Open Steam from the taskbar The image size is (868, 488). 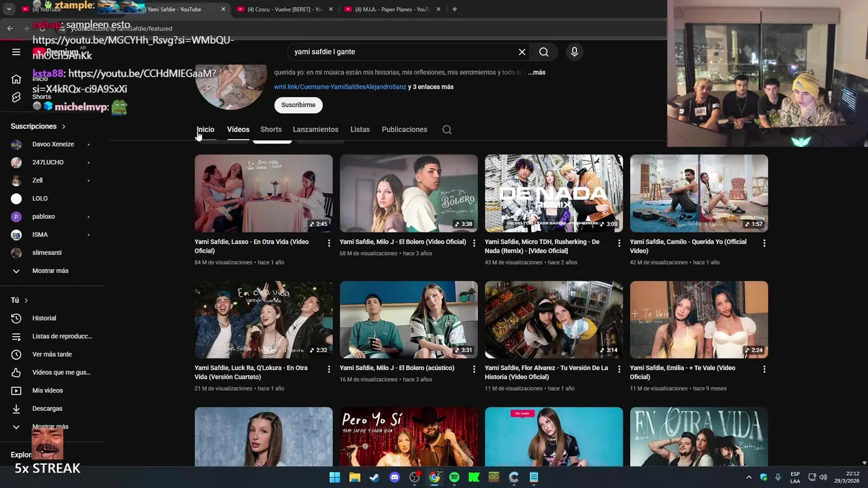point(374,477)
